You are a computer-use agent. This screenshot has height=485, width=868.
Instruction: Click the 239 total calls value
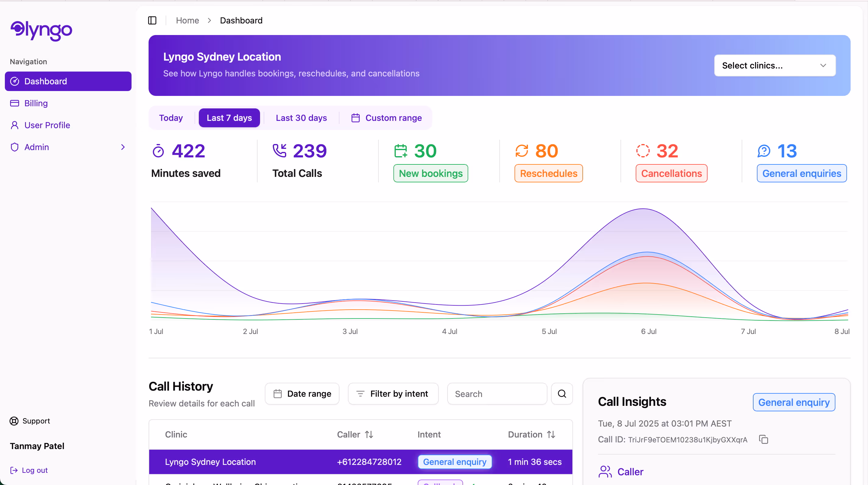click(x=310, y=151)
